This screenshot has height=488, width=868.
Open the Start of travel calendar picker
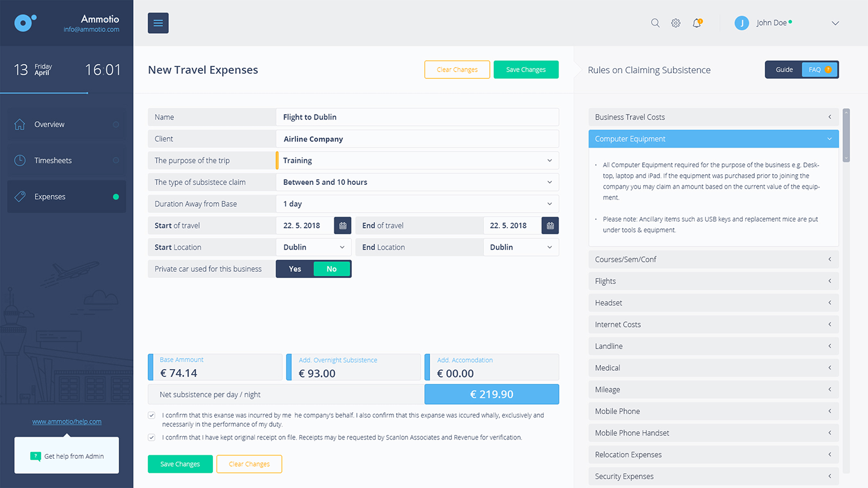(343, 225)
